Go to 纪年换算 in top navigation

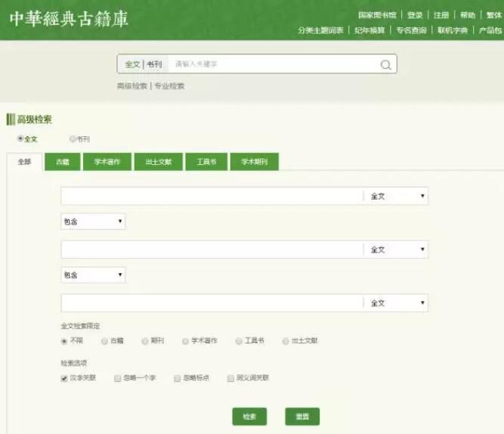coord(369,30)
